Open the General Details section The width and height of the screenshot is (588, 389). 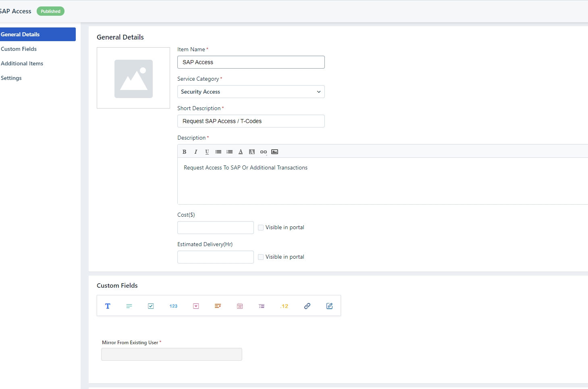tap(37, 34)
